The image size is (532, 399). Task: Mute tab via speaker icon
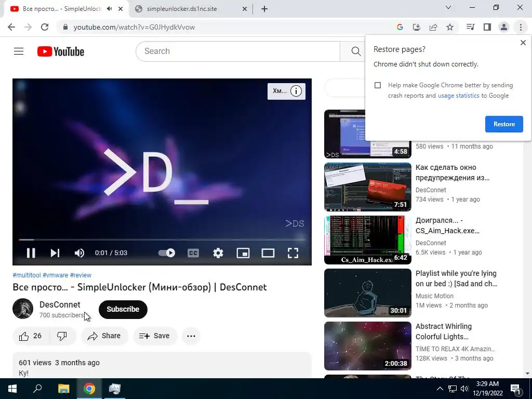pyautogui.click(x=109, y=9)
